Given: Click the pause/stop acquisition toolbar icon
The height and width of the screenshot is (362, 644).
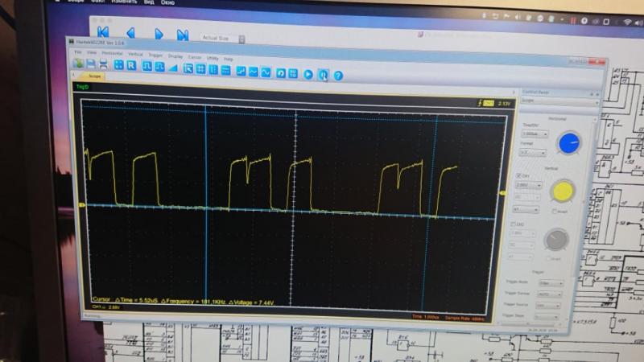Looking at the screenshot, I should (323, 75).
